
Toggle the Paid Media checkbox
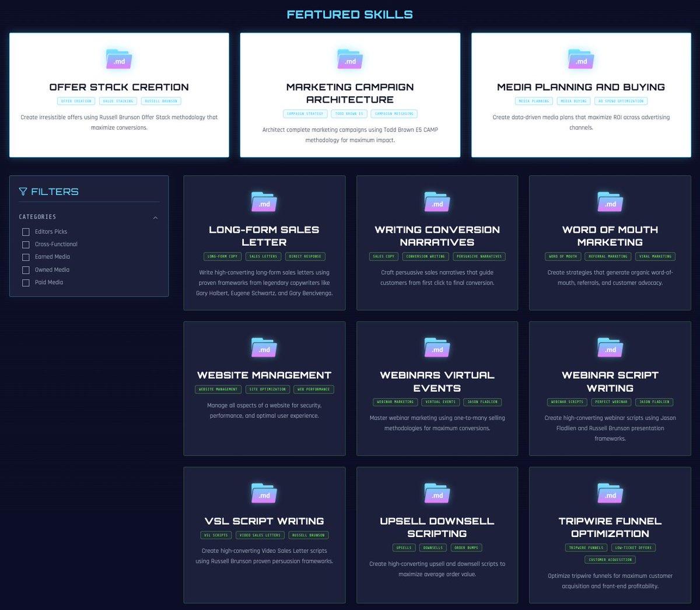pyautogui.click(x=26, y=283)
